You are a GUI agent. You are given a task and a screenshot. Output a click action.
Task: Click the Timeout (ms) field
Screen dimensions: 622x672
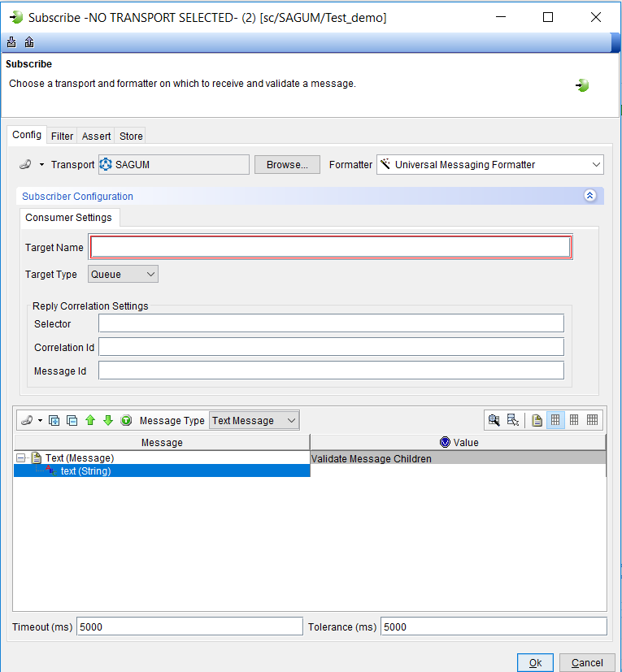pyautogui.click(x=189, y=626)
